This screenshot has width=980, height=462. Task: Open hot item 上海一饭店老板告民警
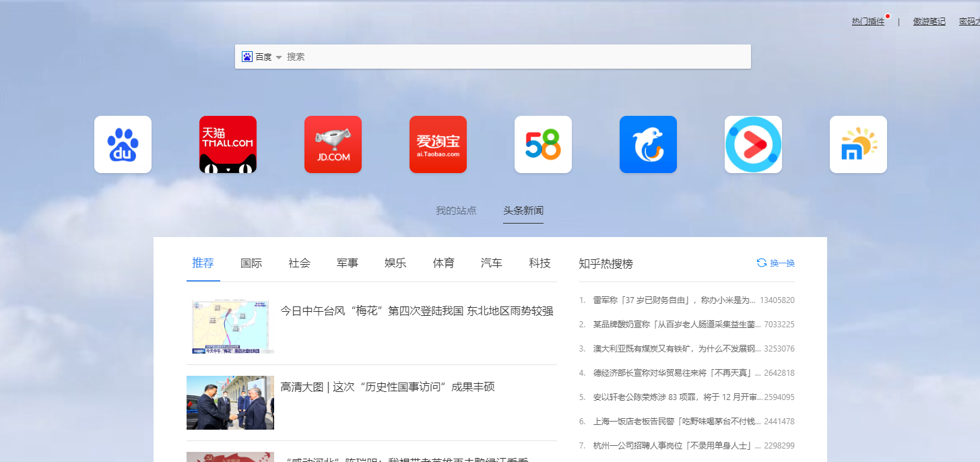point(677,421)
